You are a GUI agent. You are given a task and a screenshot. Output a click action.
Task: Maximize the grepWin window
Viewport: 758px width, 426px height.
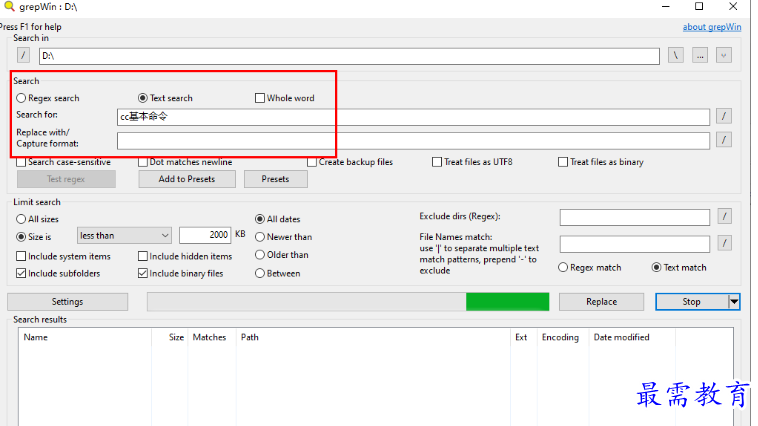point(699,6)
